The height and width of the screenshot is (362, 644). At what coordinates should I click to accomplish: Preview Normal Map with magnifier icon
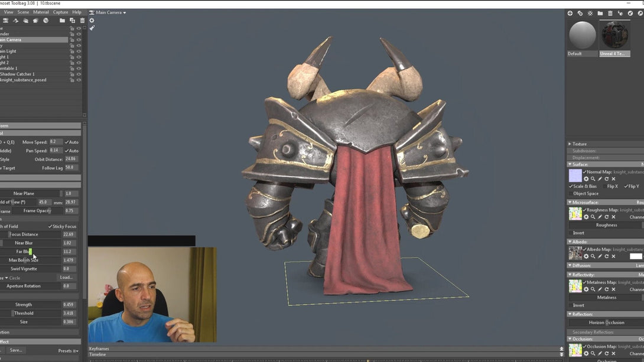pos(593,179)
